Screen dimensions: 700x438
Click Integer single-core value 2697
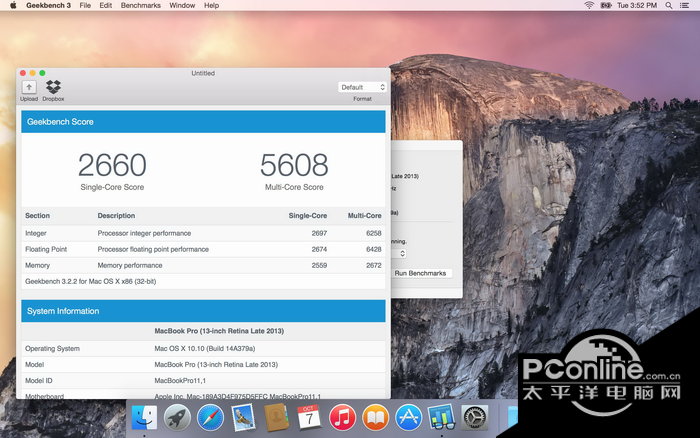click(x=319, y=233)
